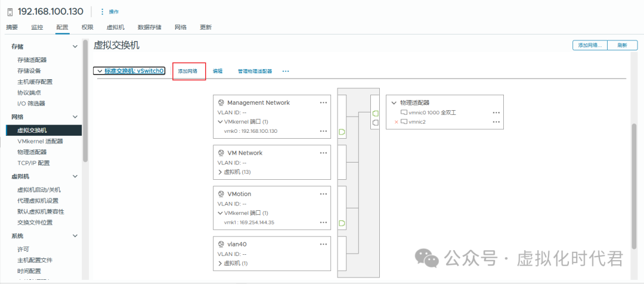
Task: Open 物理适配器 in sidebar
Action: coord(32,152)
